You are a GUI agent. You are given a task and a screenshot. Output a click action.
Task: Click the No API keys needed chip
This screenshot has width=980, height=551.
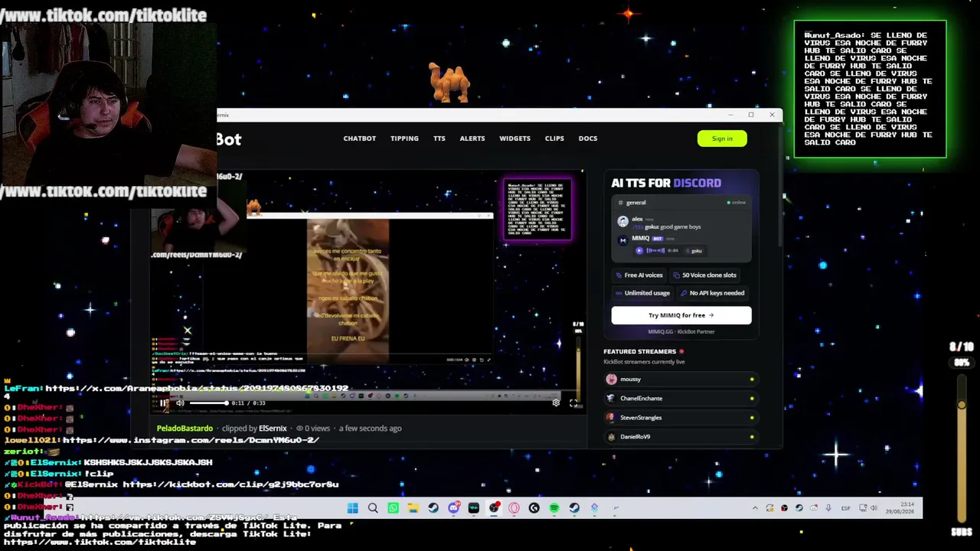point(712,293)
